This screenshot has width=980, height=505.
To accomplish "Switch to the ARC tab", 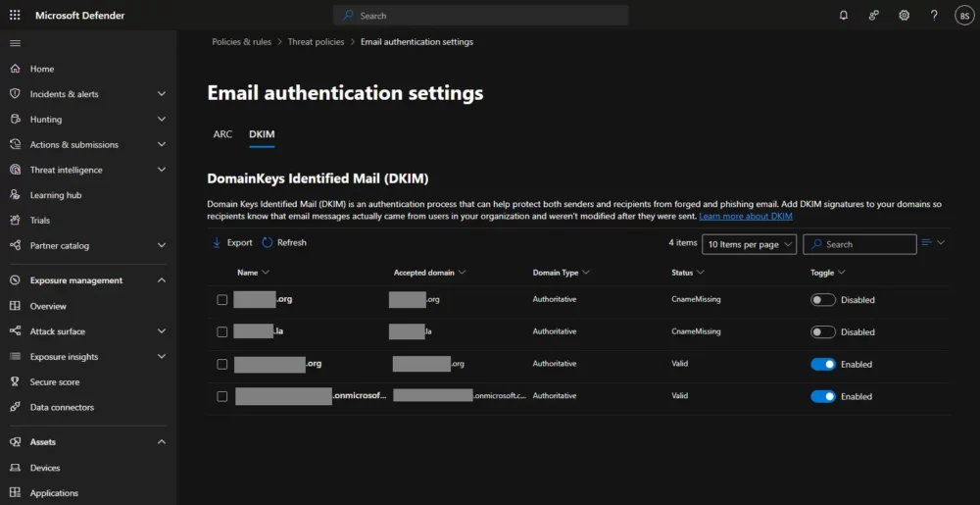I will [222, 134].
